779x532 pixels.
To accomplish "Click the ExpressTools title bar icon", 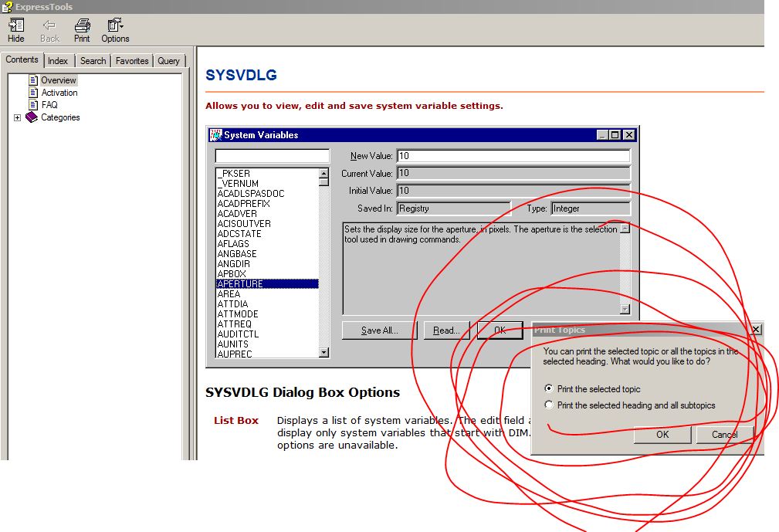I will [8, 6].
